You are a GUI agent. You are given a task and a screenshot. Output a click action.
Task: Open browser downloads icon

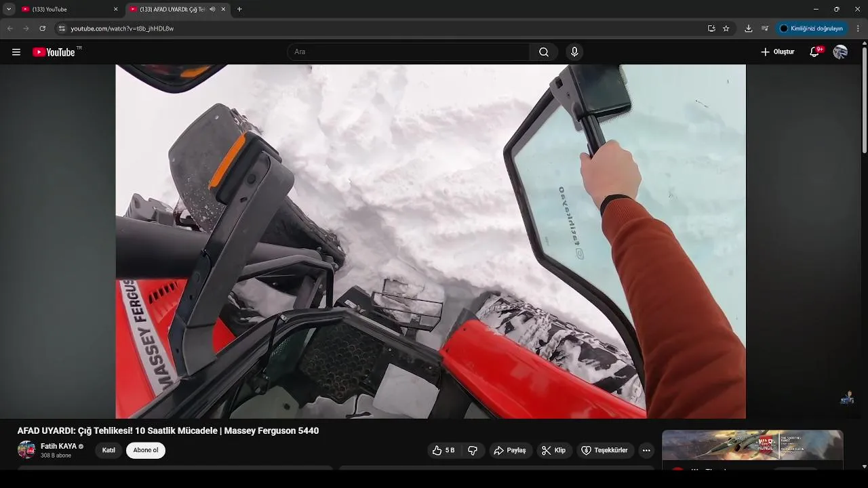[749, 28]
